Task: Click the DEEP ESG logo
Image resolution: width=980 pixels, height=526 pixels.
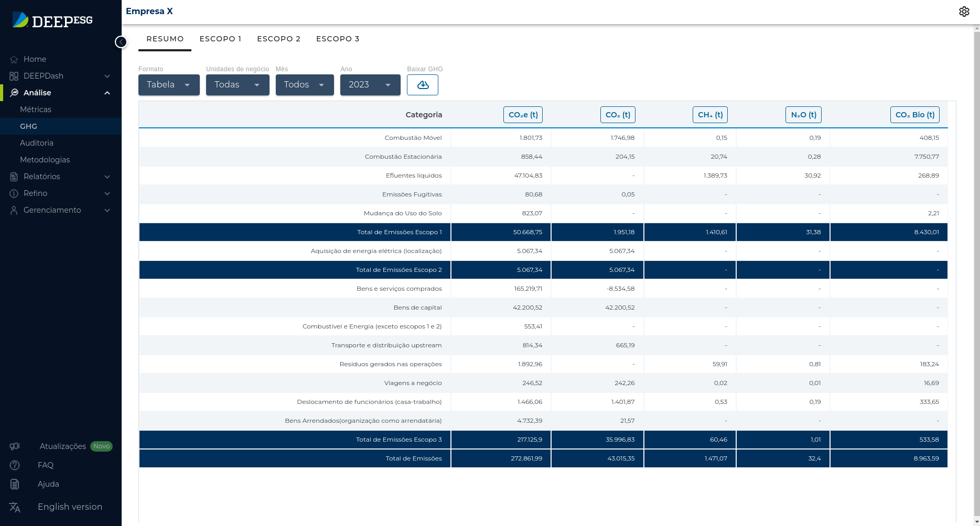Action: click(52, 20)
